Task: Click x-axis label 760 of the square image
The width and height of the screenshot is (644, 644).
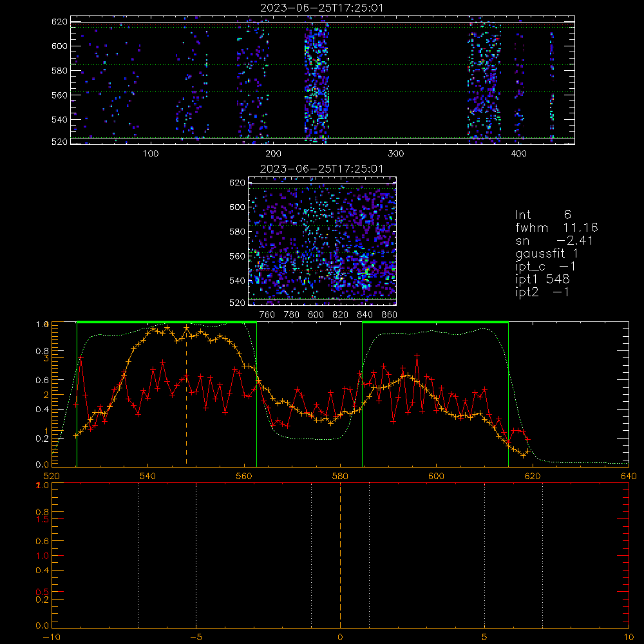Action: tap(267, 315)
